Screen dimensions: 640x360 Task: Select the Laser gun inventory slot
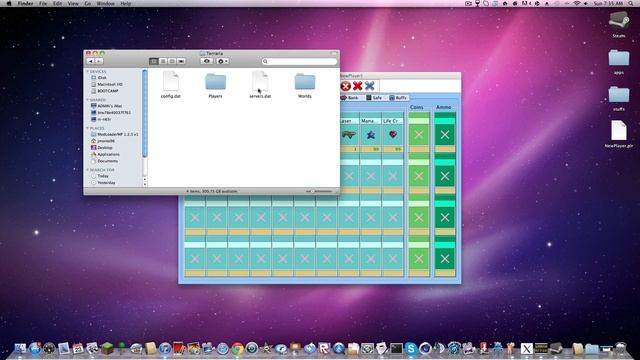[349, 135]
